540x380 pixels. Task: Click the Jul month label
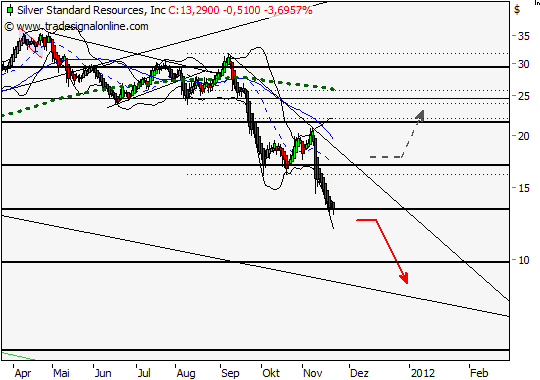click(x=144, y=373)
